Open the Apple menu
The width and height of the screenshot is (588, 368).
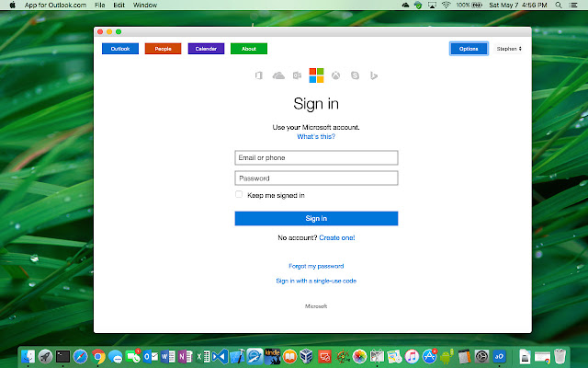click(12, 6)
